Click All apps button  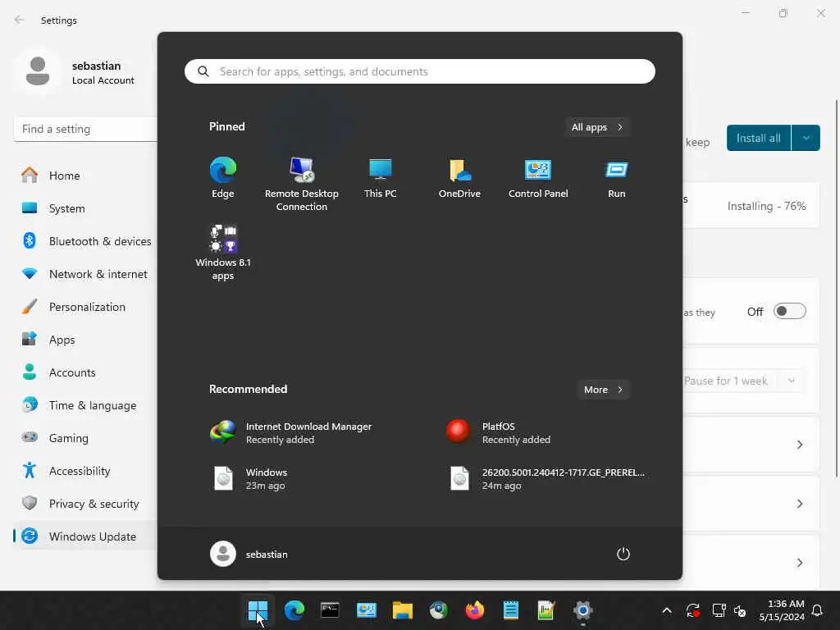[x=597, y=127]
